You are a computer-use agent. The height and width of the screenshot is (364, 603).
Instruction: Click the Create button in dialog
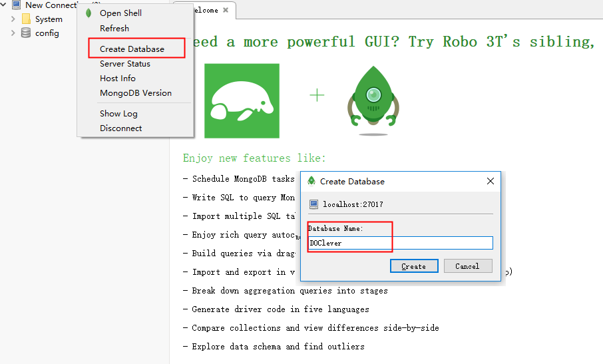coord(414,266)
